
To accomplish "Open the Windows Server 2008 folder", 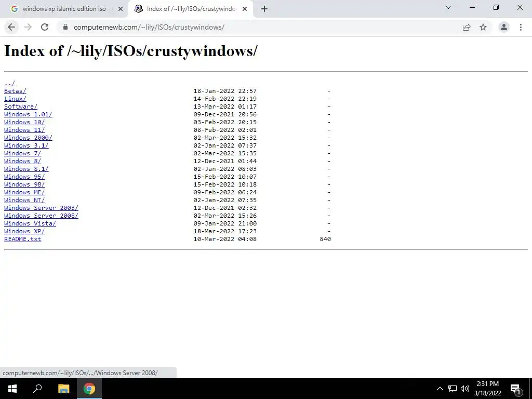I will click(41, 216).
